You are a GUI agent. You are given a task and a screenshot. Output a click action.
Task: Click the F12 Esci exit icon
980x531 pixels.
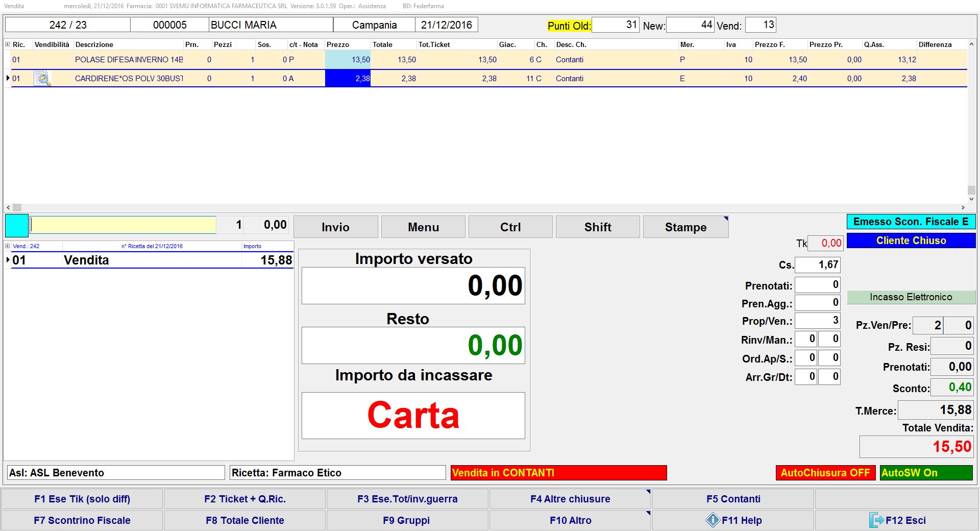(x=876, y=520)
